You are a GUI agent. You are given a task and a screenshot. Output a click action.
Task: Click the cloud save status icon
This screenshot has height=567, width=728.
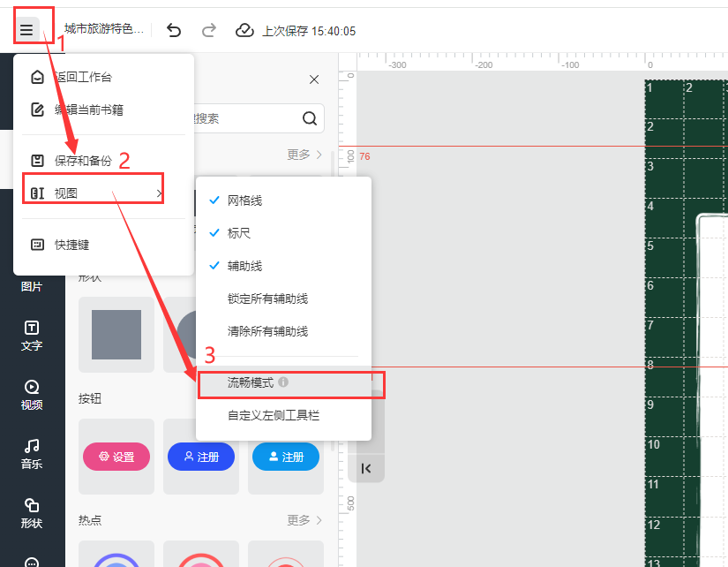click(x=244, y=31)
